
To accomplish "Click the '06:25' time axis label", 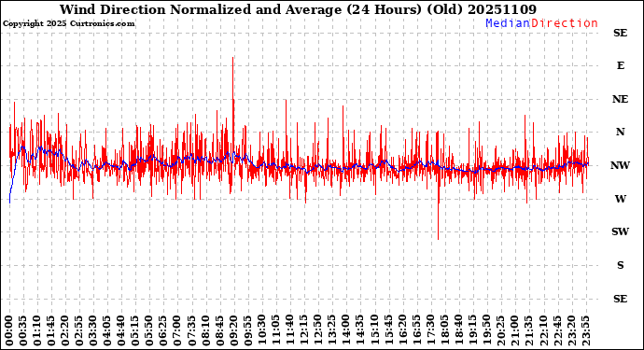I will point(163,330).
